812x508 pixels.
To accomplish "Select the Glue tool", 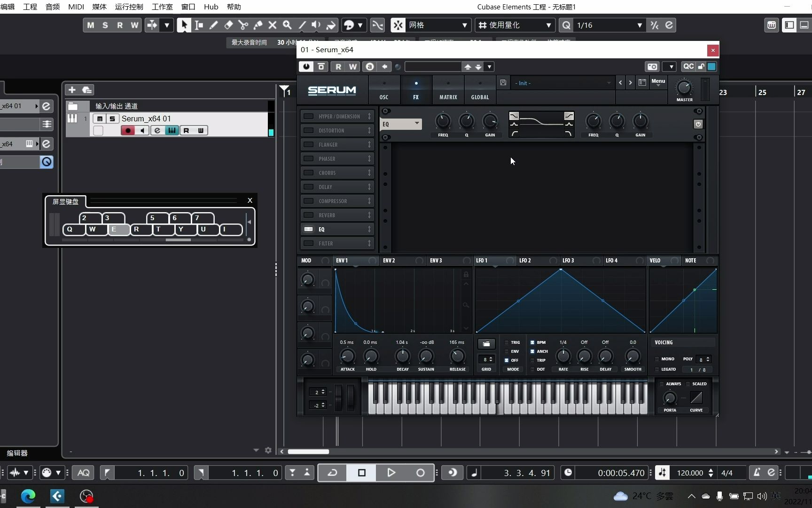I will click(258, 25).
